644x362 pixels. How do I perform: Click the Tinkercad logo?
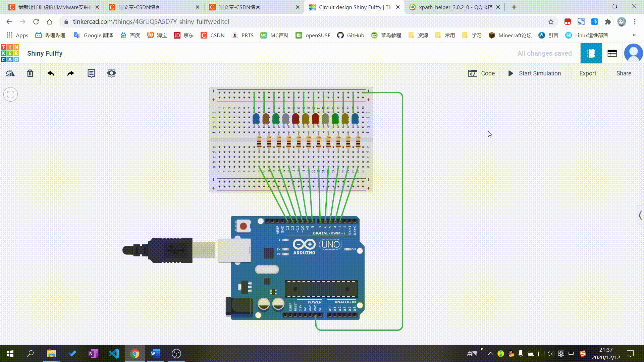[10, 53]
